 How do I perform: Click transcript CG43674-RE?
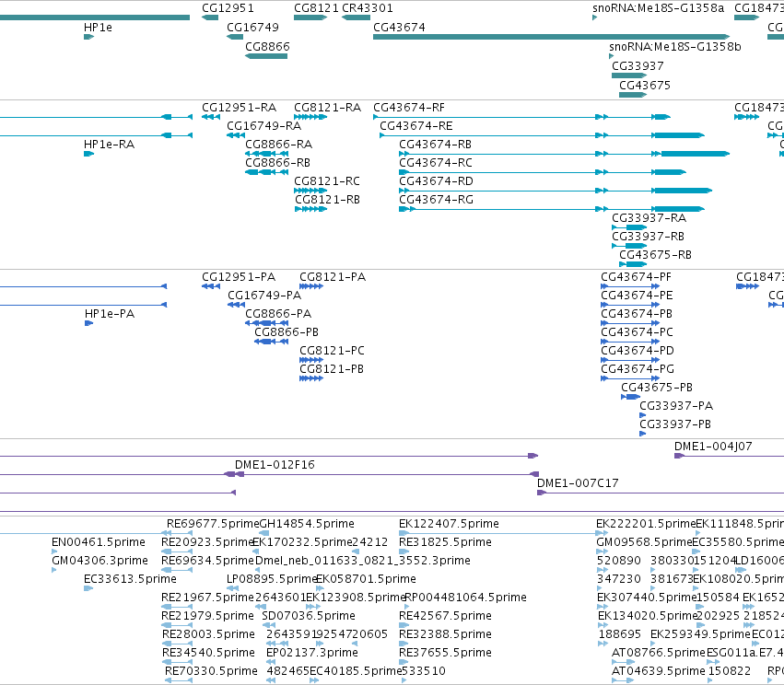[416, 126]
